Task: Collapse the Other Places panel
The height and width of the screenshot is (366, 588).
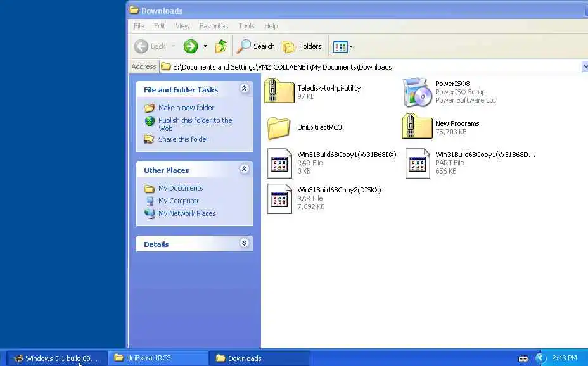Action: [x=244, y=169]
